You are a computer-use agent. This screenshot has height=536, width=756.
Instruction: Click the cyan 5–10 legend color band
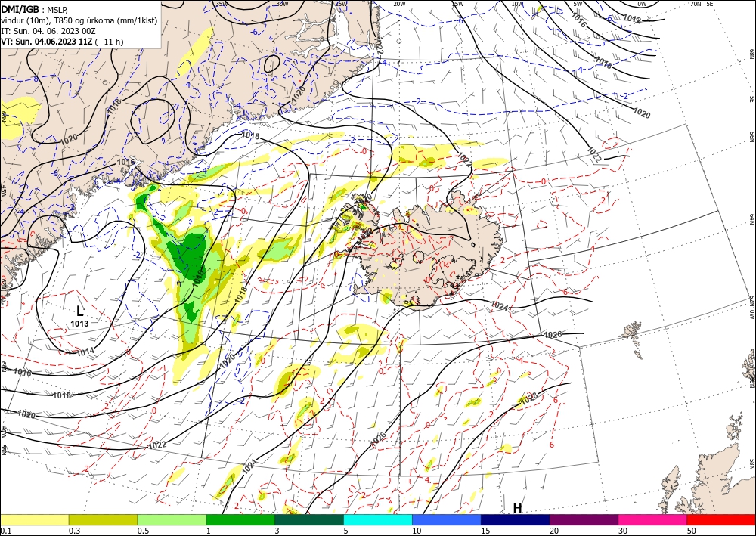(378, 519)
